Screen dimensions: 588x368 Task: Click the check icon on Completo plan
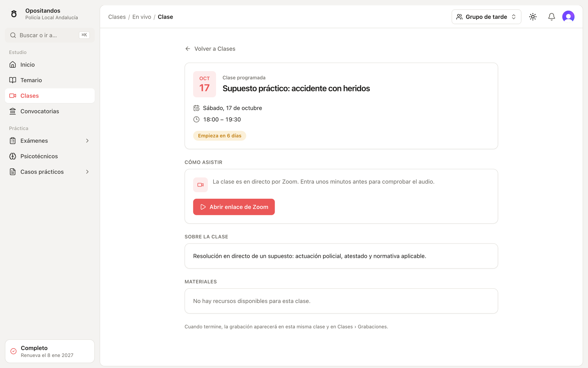13,351
